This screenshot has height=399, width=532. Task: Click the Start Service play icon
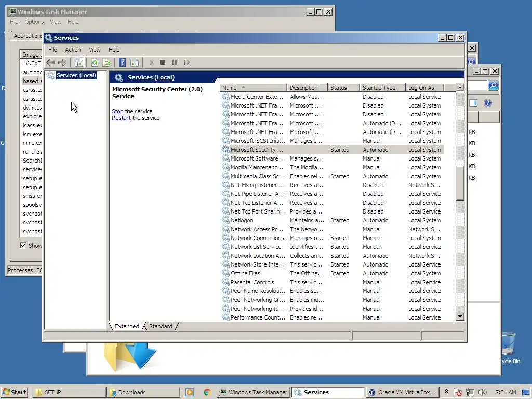point(151,62)
